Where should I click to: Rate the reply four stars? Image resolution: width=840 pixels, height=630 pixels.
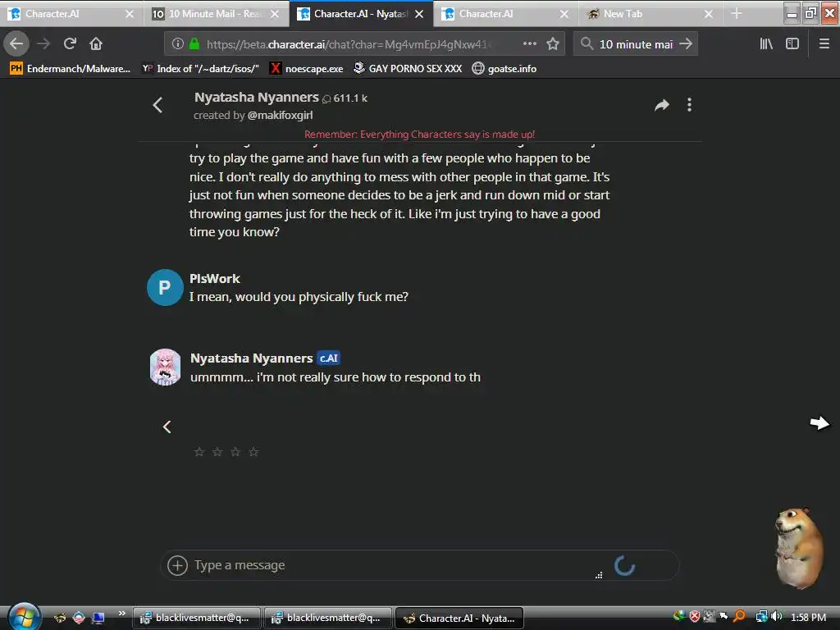coord(254,452)
